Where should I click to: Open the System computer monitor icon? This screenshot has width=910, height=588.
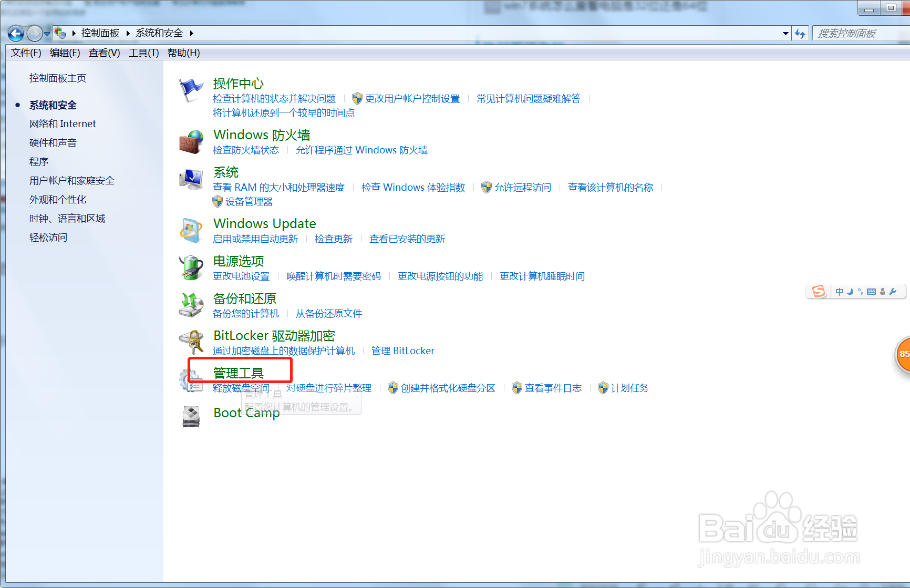point(191,180)
